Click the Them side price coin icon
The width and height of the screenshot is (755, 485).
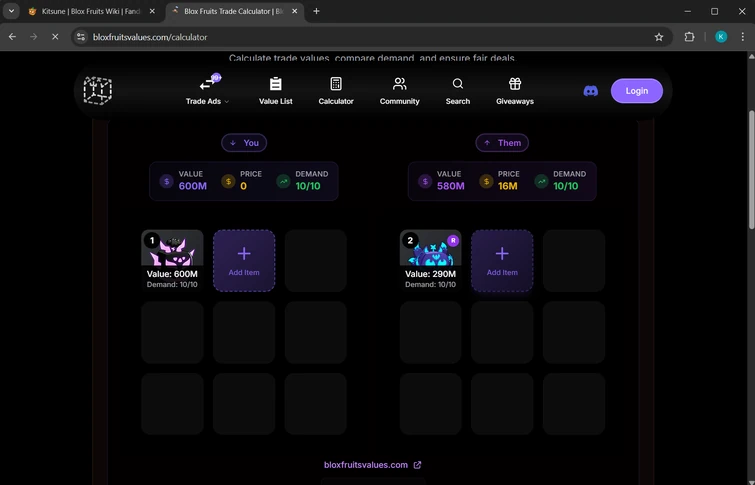(486, 181)
